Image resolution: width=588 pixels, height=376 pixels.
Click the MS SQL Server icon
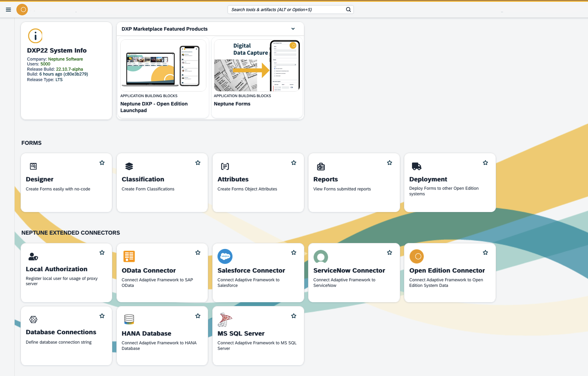(x=225, y=320)
